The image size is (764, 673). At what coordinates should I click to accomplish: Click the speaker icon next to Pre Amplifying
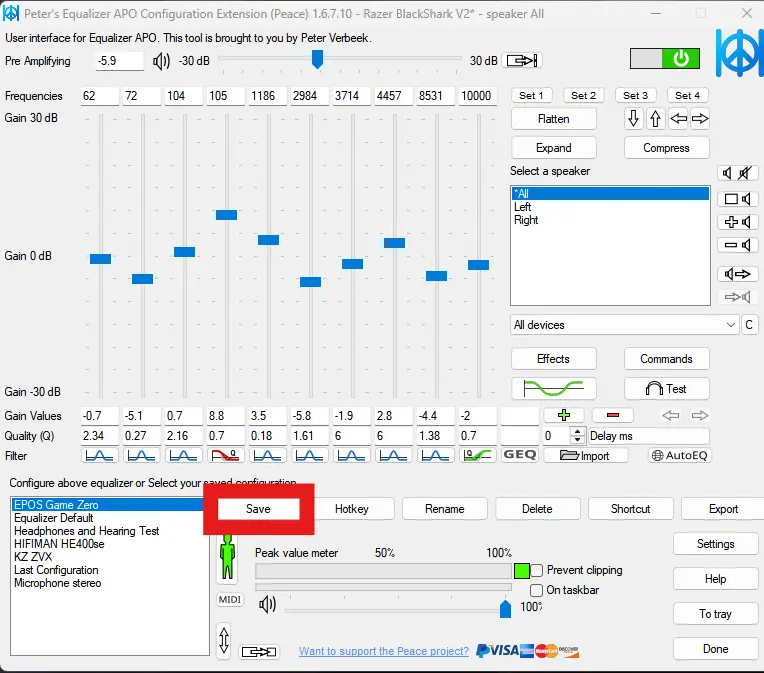point(161,61)
